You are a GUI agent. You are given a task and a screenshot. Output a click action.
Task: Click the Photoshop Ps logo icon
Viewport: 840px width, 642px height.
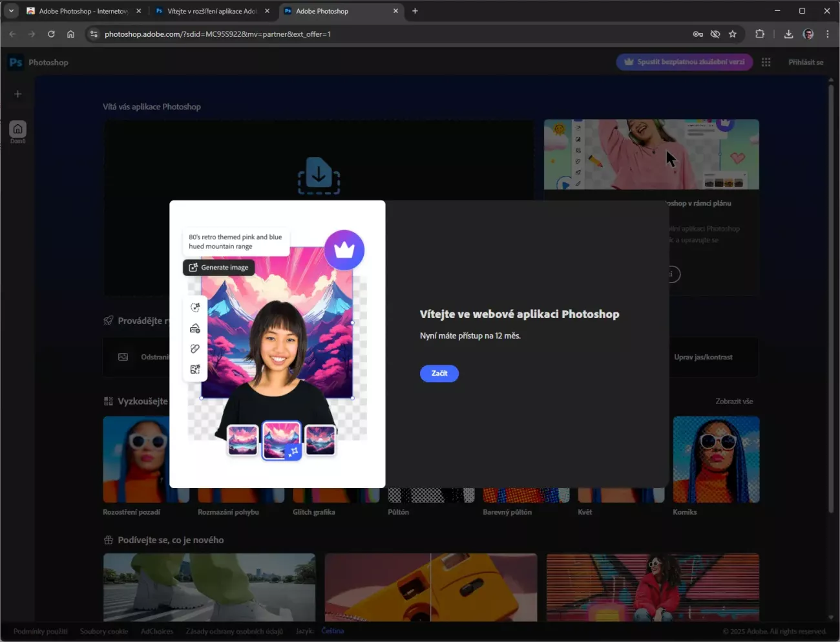[x=16, y=63]
